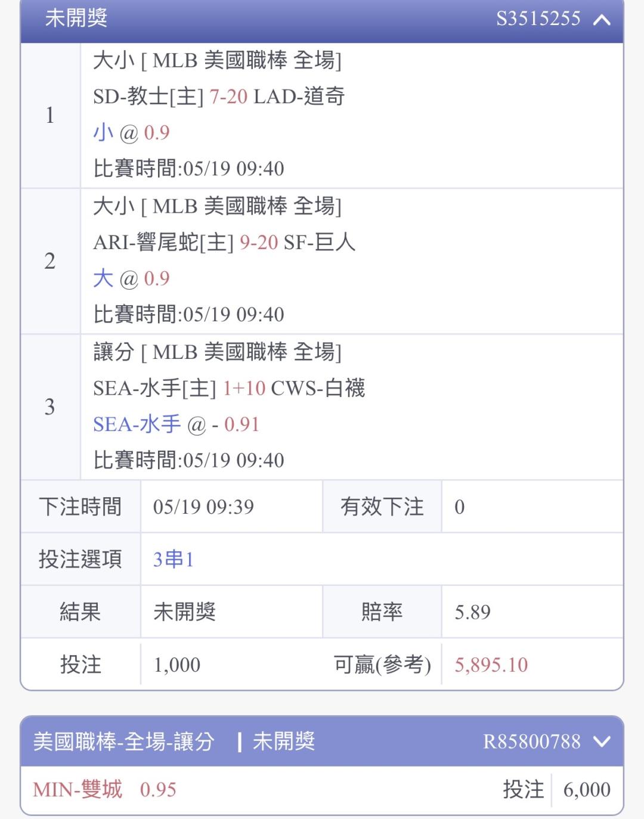Open ARI-響尾蛇 vs SF-巨人 match row
This screenshot has width=644, height=819.
click(224, 242)
